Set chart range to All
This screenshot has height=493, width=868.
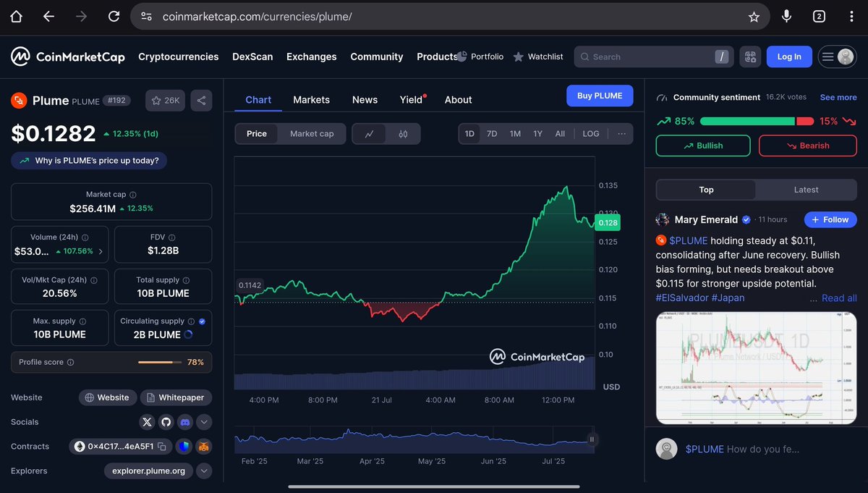(560, 134)
